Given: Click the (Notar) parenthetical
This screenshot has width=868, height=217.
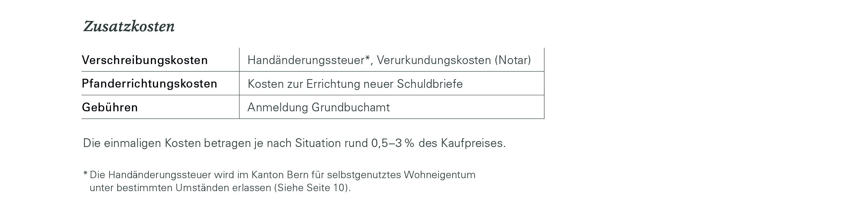Looking at the screenshot, I should [x=513, y=60].
